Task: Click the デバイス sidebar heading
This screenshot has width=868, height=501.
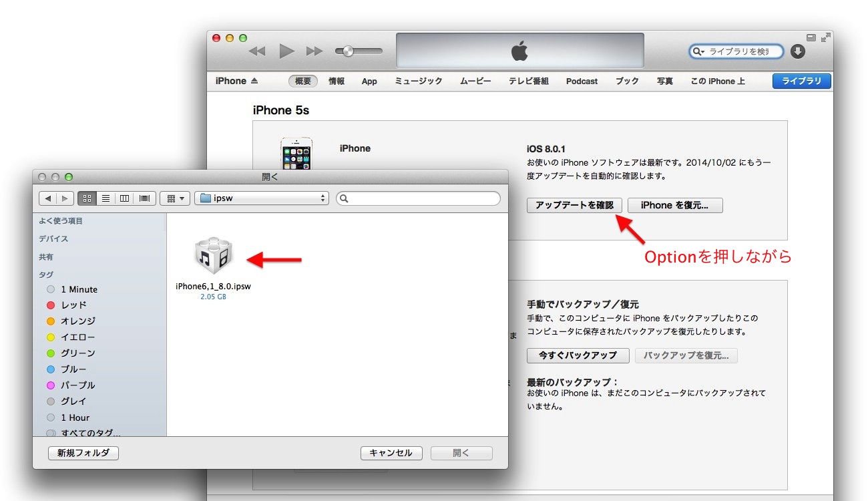Action: point(53,239)
